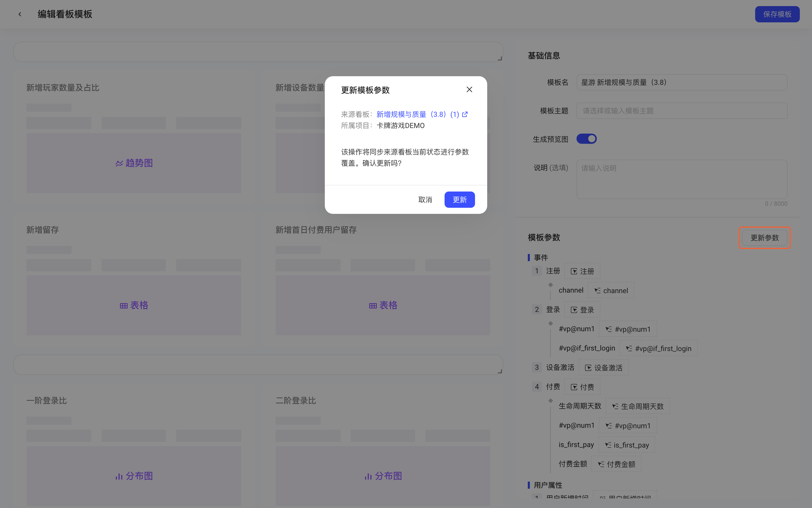
Task: Click the 模板名 input field
Action: pyautogui.click(x=682, y=82)
